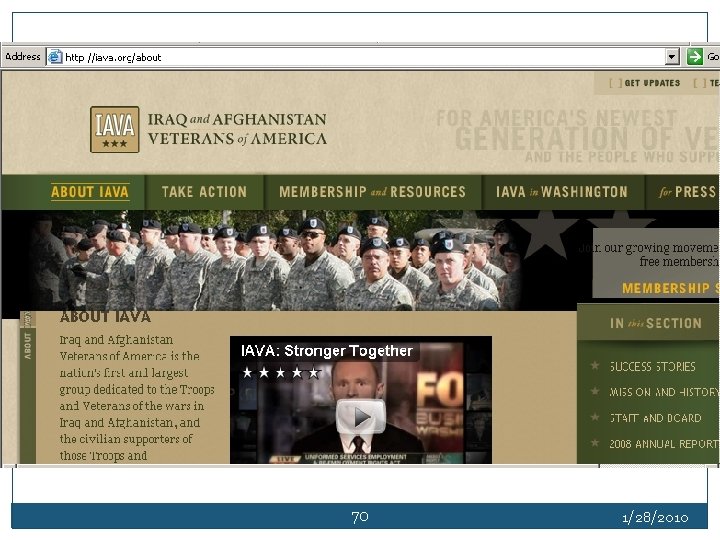Click the star bullet beside STAFF AND BOARD
720x540 pixels.
[595, 417]
